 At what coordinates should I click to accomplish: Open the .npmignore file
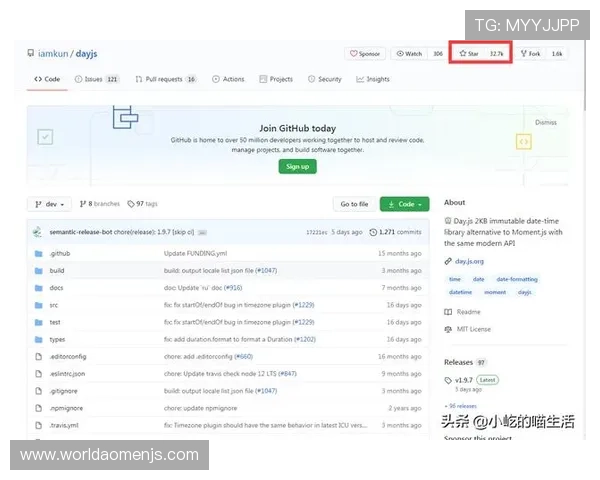66,408
